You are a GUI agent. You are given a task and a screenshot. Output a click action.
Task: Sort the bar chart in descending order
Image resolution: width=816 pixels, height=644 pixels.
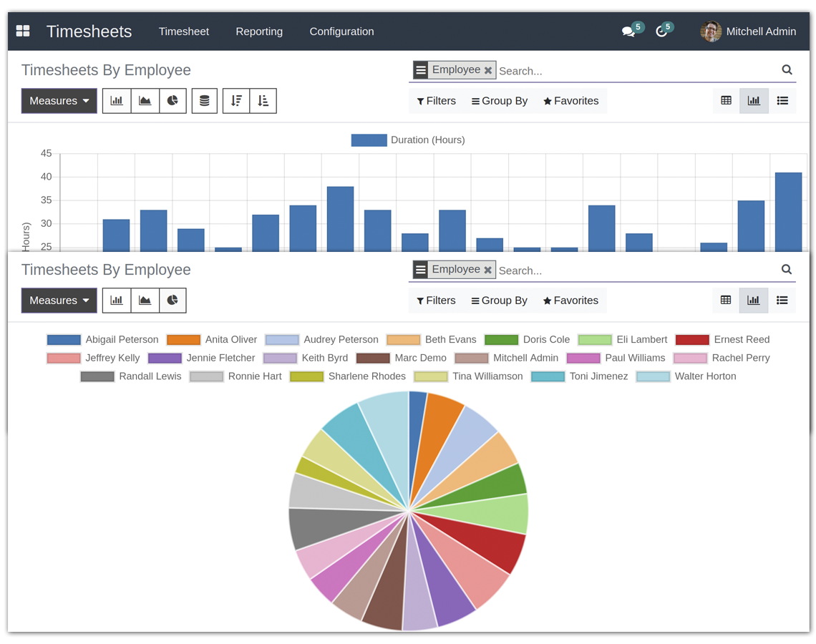236,101
